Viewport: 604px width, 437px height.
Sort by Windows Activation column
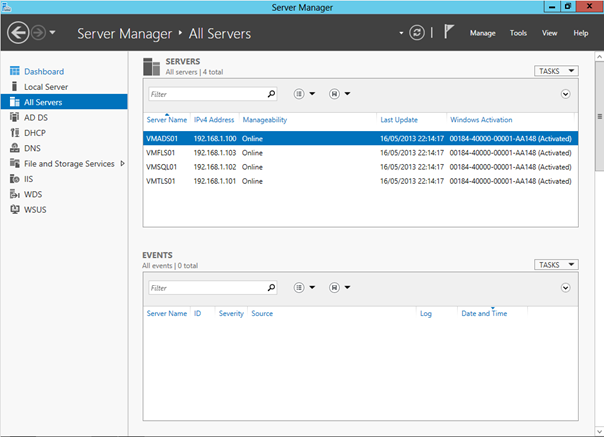pyautogui.click(x=481, y=120)
